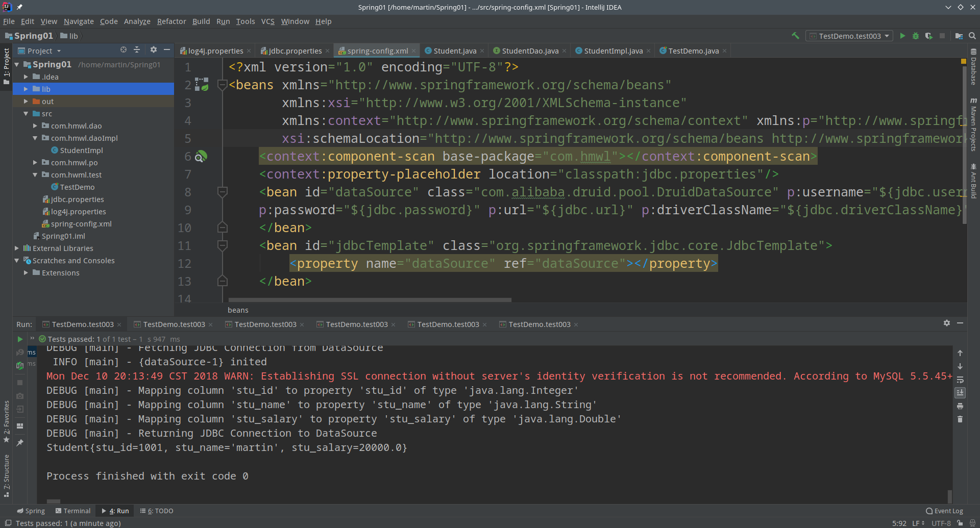Expand the .idea folder

26,77
